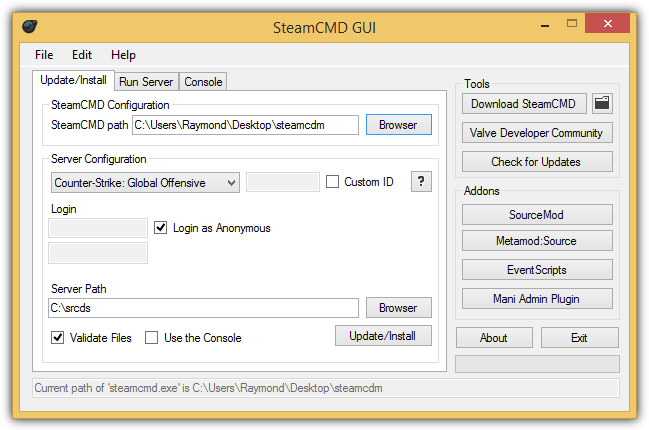
Task: Enable the Custom ID checkbox
Action: point(332,182)
